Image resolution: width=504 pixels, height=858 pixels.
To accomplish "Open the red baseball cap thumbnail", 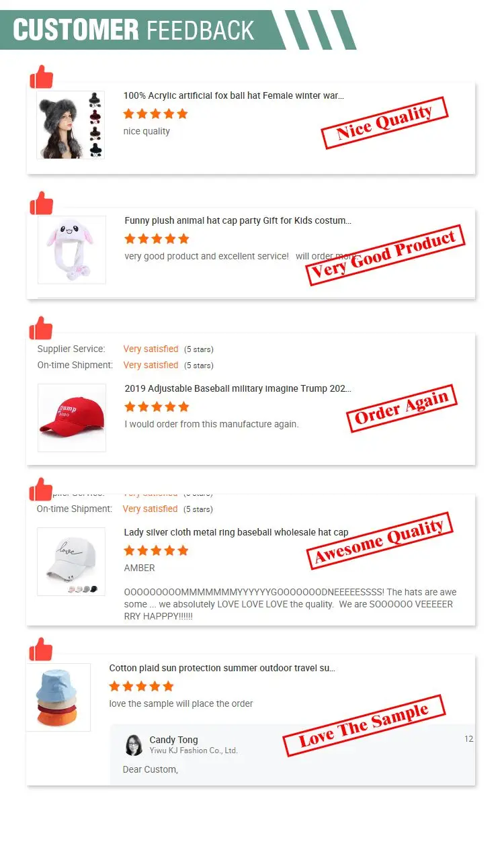I will coord(72,418).
